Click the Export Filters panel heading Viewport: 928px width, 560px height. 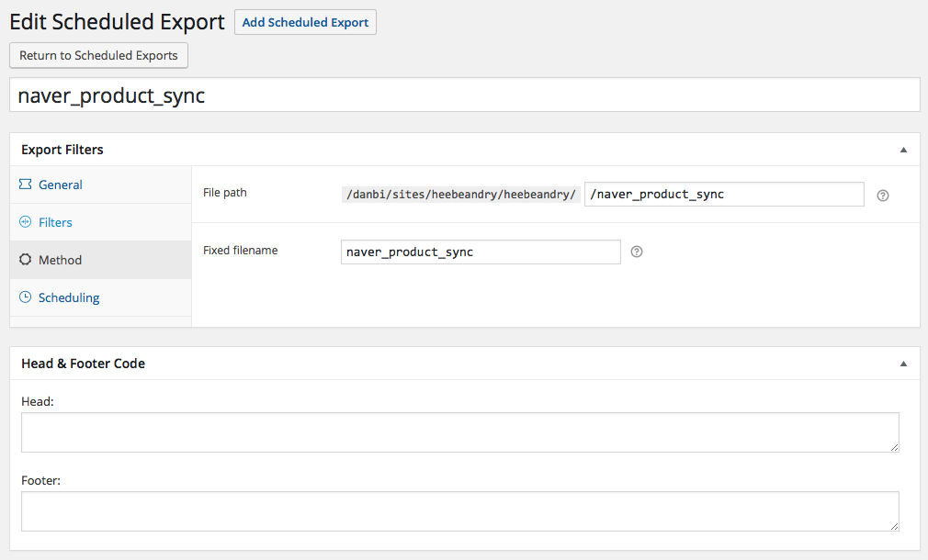(62, 150)
